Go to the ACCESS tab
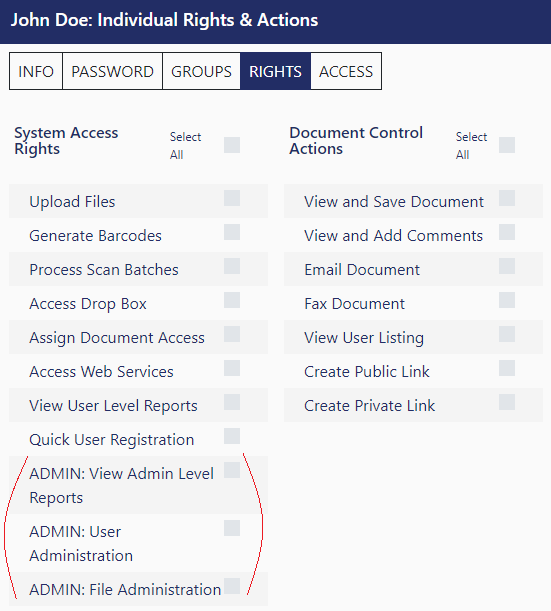 click(x=346, y=71)
